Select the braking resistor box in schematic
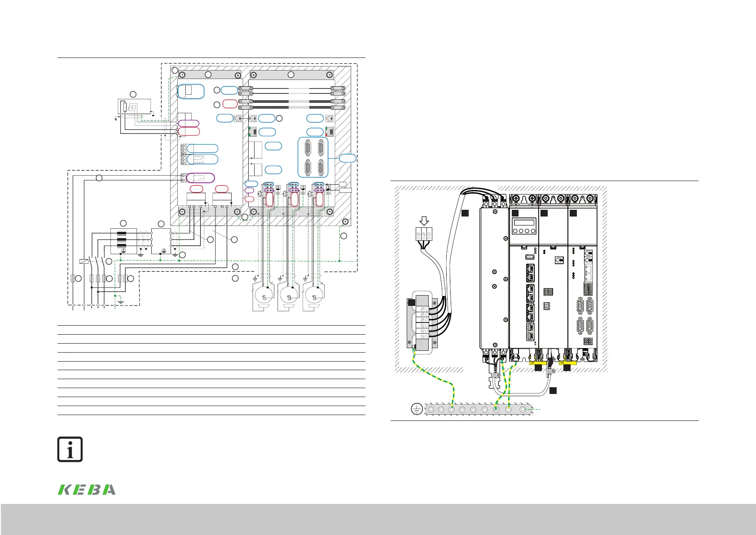756x535 pixels. pyautogui.click(x=134, y=106)
